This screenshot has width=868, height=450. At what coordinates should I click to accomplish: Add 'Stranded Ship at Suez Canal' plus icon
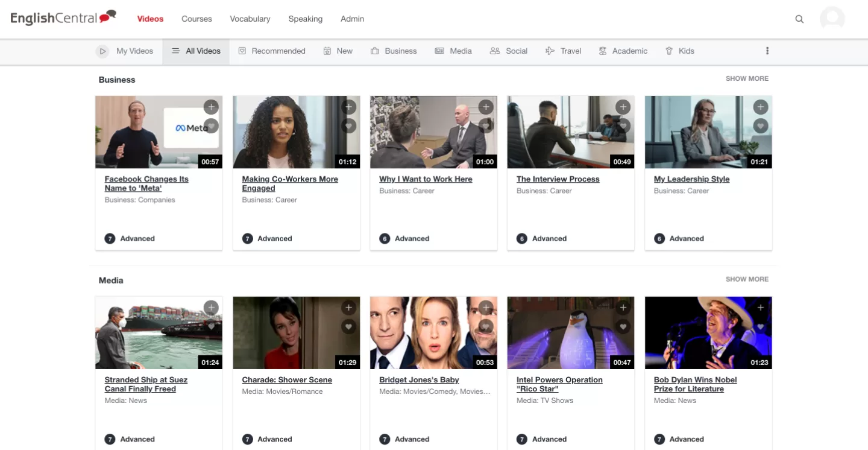(x=211, y=308)
